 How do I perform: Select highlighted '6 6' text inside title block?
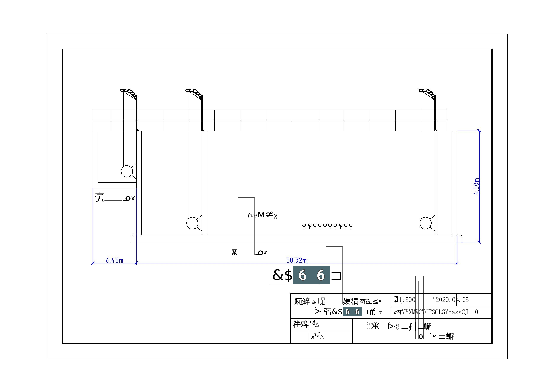(x=352, y=312)
